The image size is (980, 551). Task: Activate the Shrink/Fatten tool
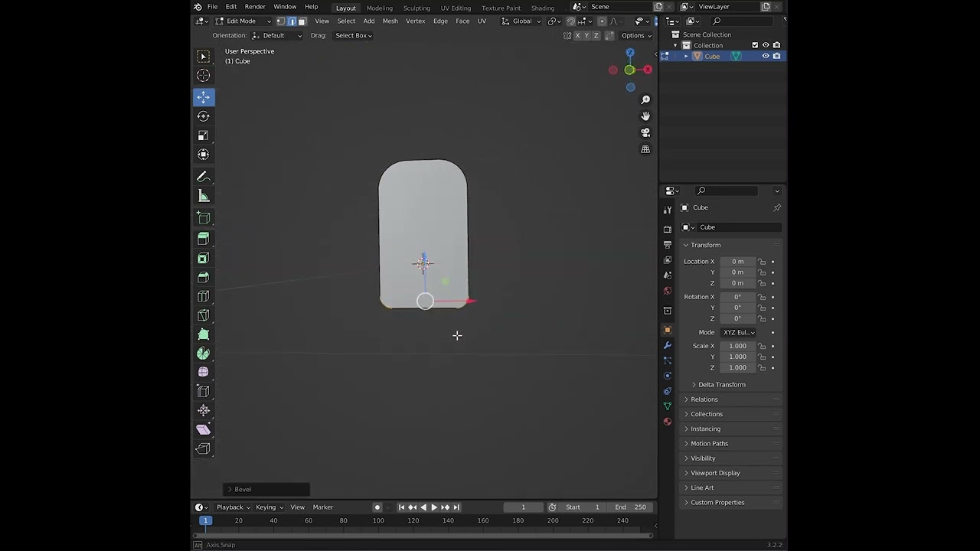(x=204, y=410)
